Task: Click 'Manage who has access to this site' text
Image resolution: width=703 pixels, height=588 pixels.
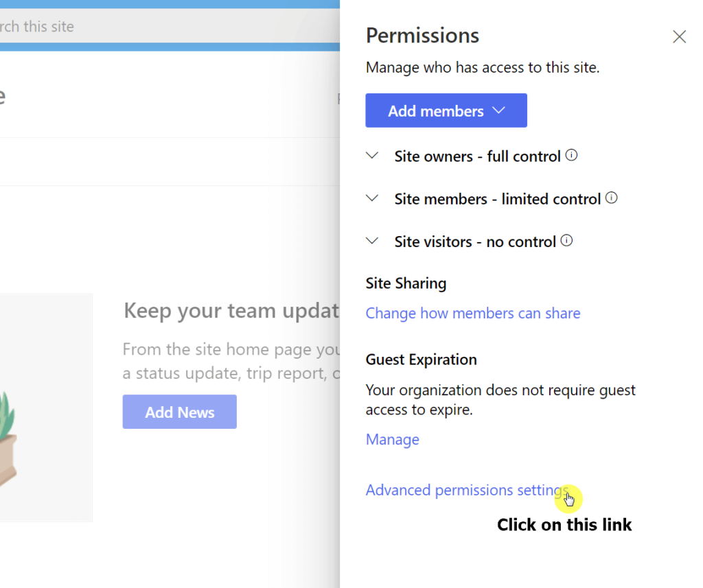Action: click(483, 68)
